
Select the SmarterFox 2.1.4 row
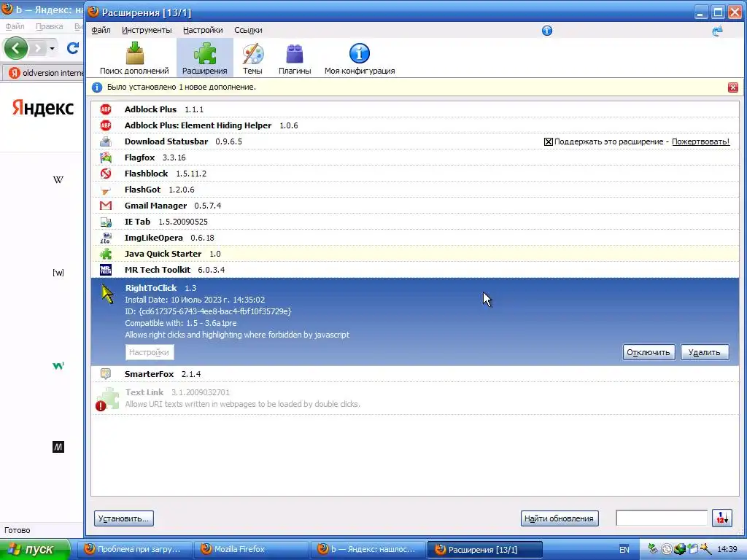coord(415,374)
